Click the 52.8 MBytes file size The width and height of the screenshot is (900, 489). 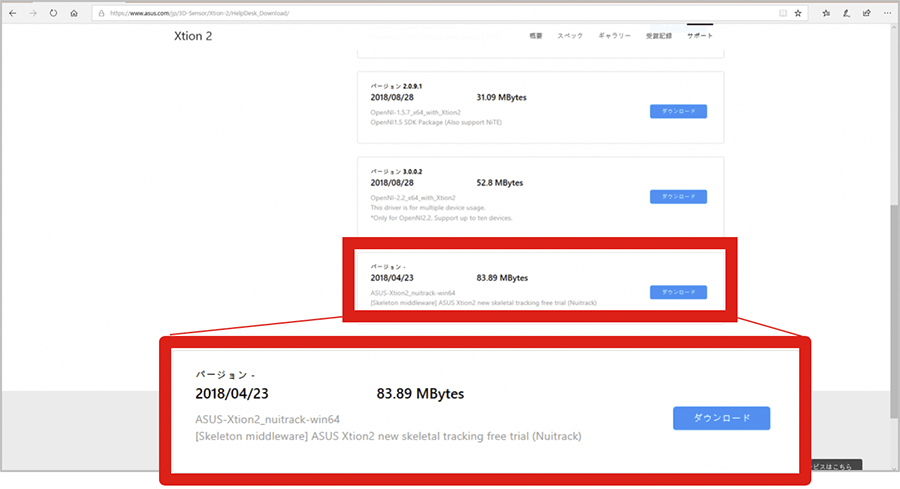[x=499, y=183]
